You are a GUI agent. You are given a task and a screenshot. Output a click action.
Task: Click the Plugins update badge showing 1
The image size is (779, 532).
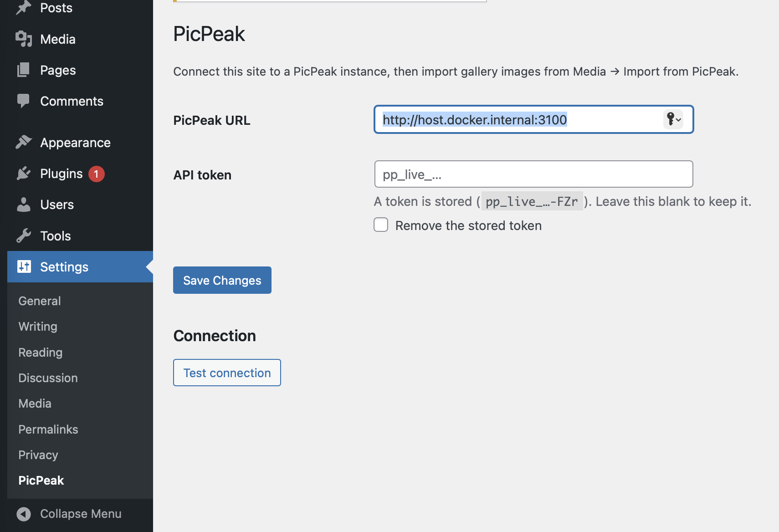(96, 174)
